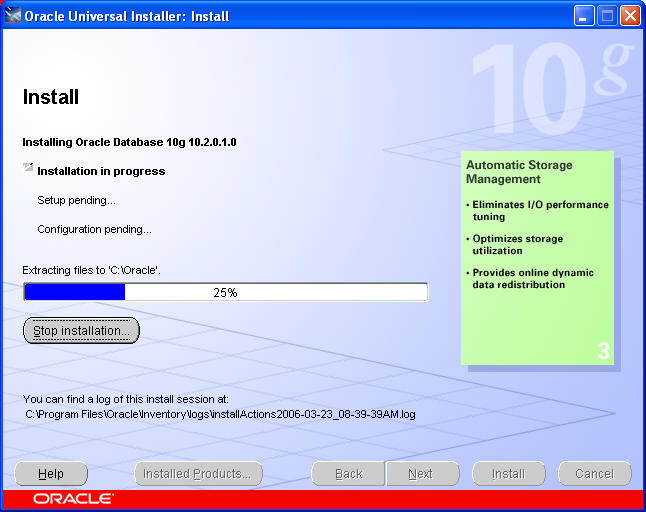Minimize the installer window
This screenshot has width=646, height=512.
pyautogui.click(x=585, y=16)
